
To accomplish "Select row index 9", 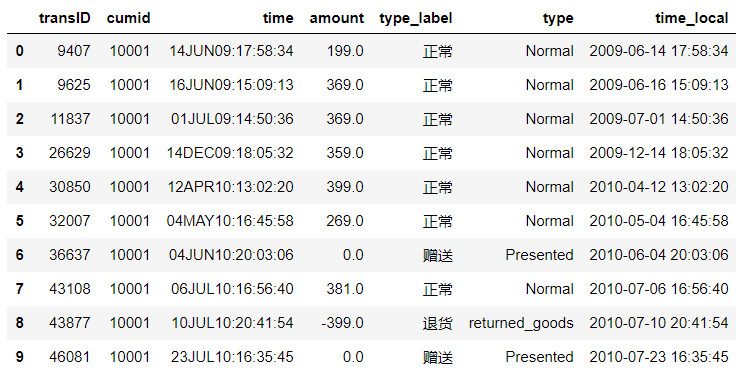I will (x=19, y=357).
